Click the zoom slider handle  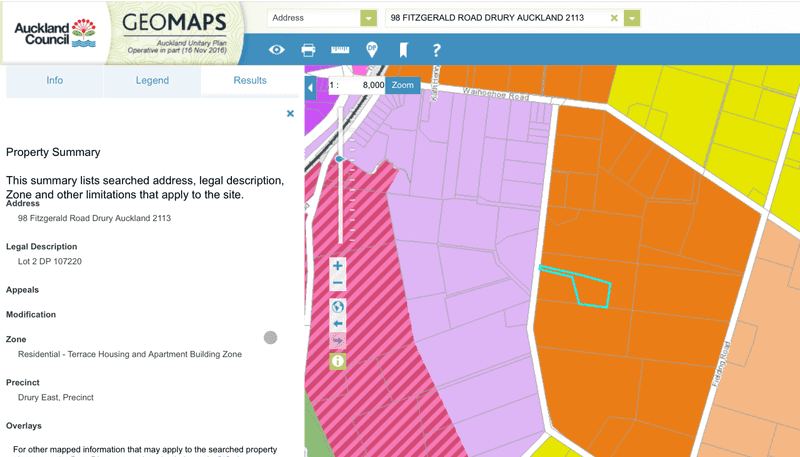(340, 160)
